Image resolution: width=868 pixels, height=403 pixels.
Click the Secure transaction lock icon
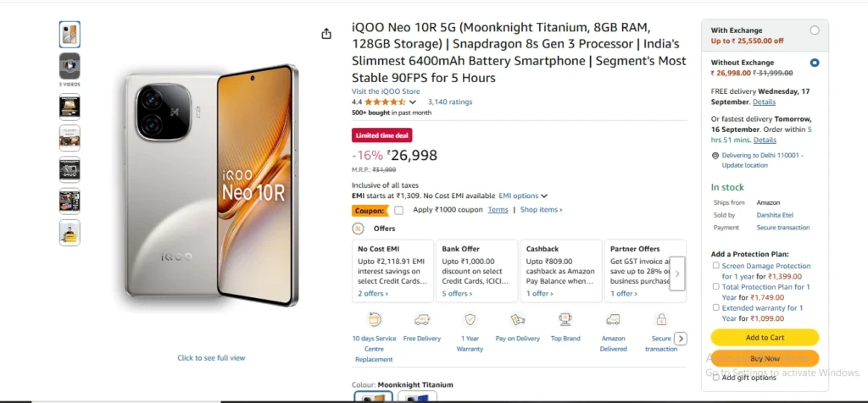point(660,320)
